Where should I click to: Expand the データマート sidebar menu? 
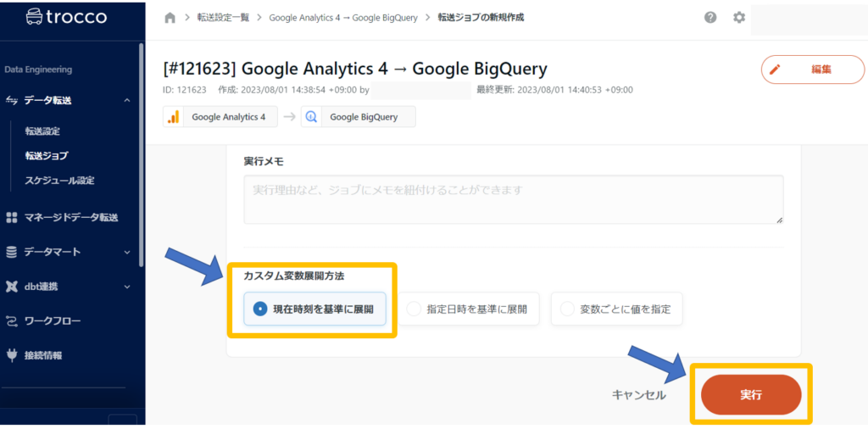[x=127, y=252]
